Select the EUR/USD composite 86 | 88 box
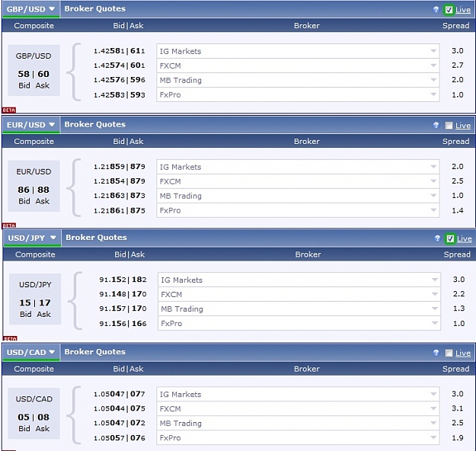The height and width of the screenshot is (451, 476). pos(34,186)
